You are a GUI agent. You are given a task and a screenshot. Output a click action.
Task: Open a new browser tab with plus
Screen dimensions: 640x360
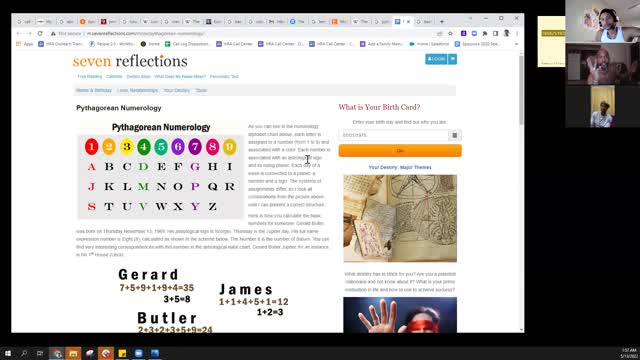click(442, 21)
